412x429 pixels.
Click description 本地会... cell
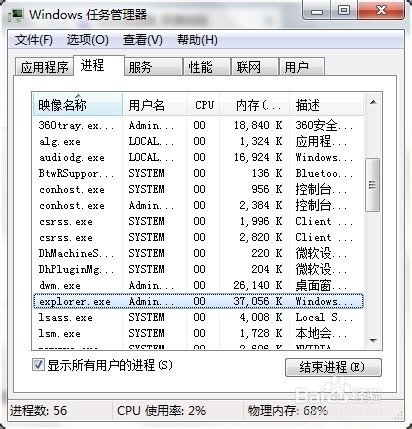[321, 333]
